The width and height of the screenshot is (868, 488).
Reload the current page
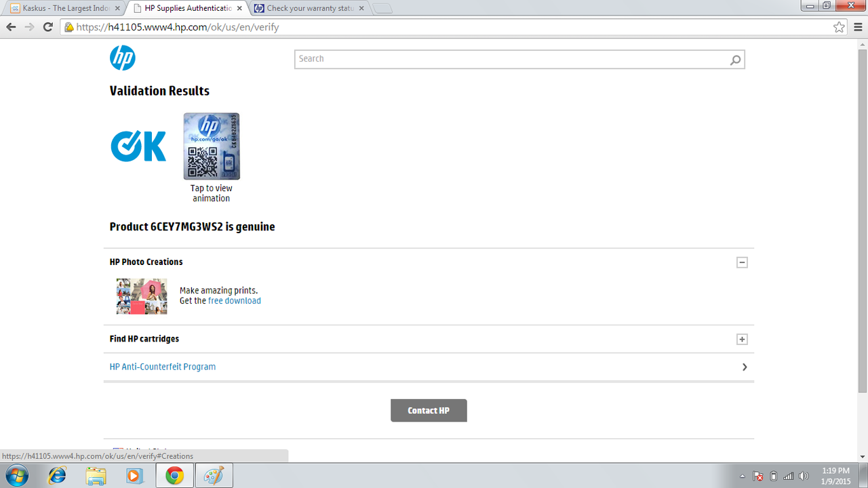[x=47, y=27]
